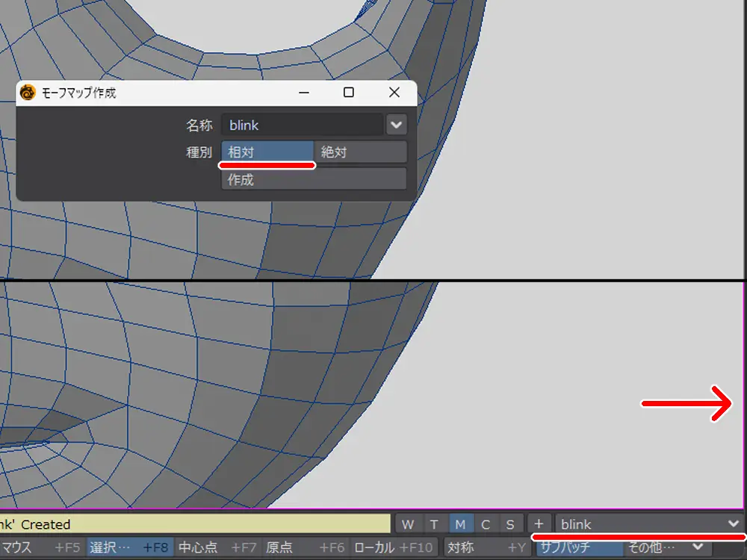Viewport: 747px width, 560px height.
Task: Maximize the モーフマップ作成 dialog
Action: (x=348, y=93)
